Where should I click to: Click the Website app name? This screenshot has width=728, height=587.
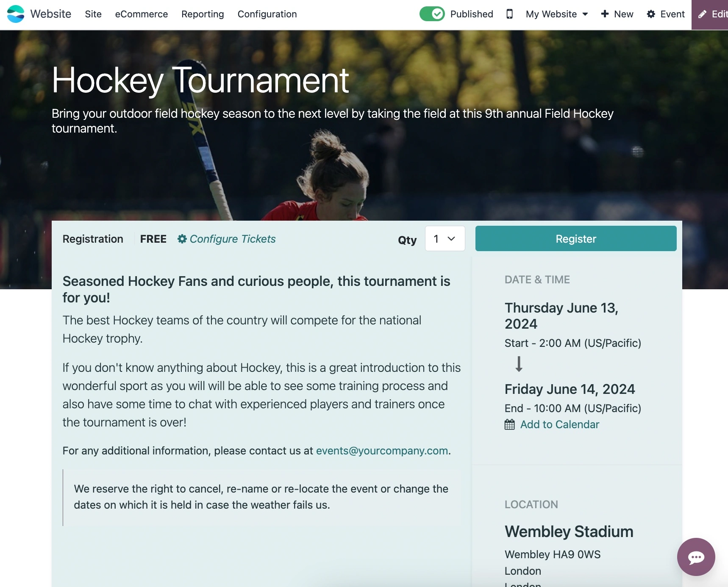click(51, 14)
